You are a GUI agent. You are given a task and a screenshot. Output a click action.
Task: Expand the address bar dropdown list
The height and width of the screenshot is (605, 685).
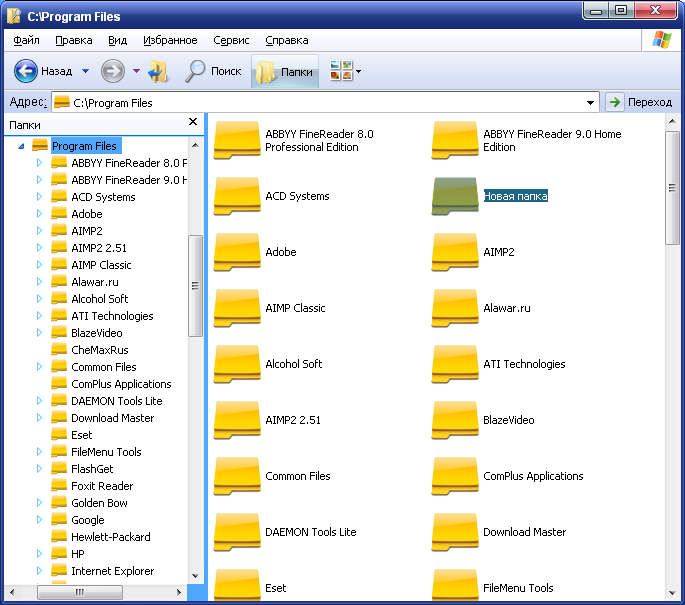point(591,102)
